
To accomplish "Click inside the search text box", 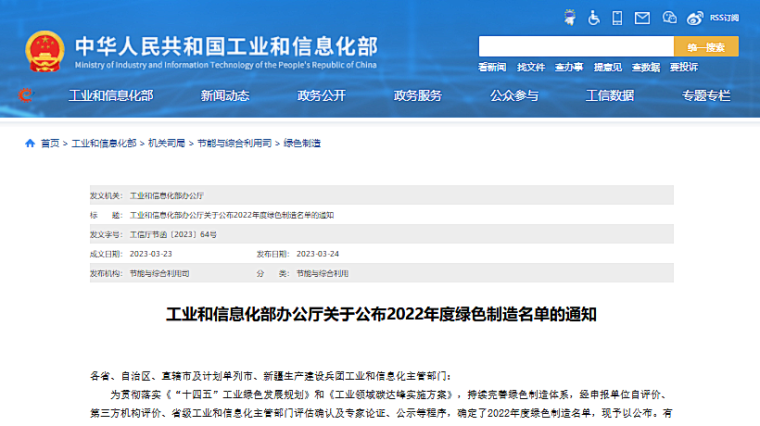I will 575,47.
